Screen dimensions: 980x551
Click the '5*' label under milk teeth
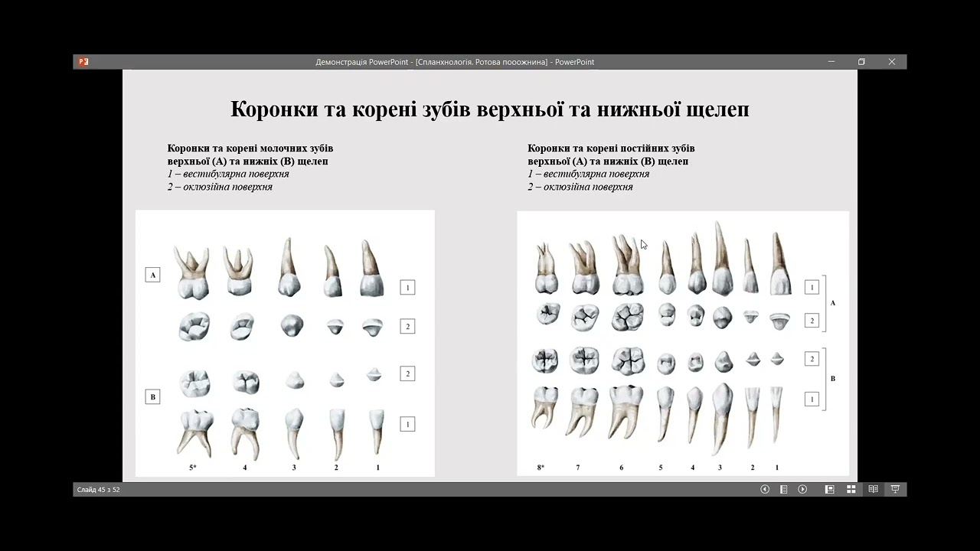(x=193, y=467)
